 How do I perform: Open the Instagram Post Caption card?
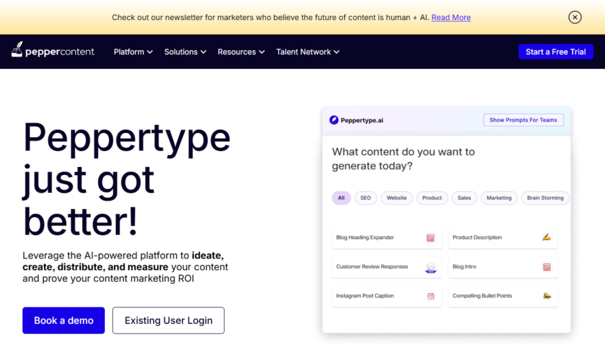coord(386,296)
